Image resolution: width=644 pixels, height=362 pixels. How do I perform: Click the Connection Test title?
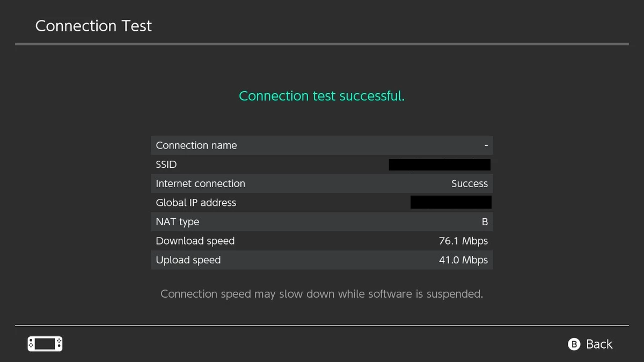click(x=93, y=26)
